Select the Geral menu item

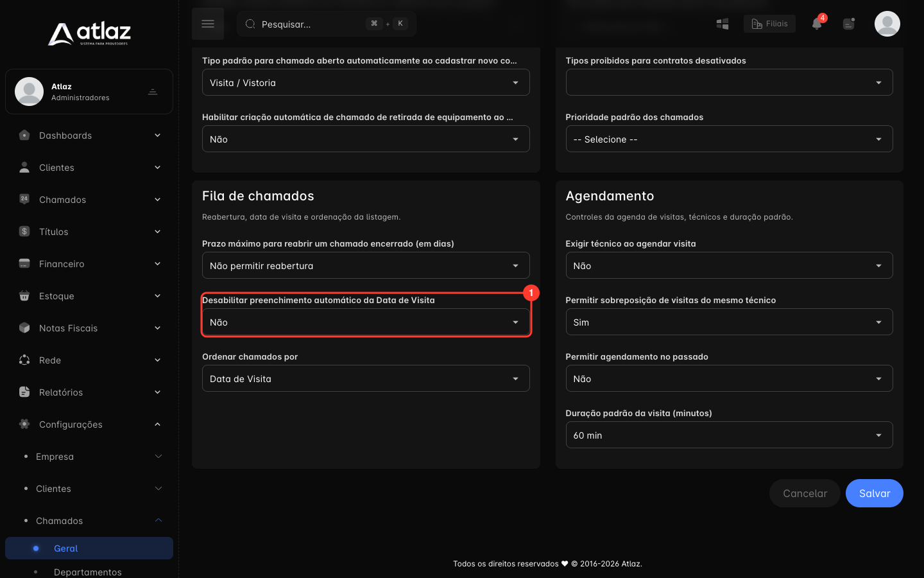[89, 548]
